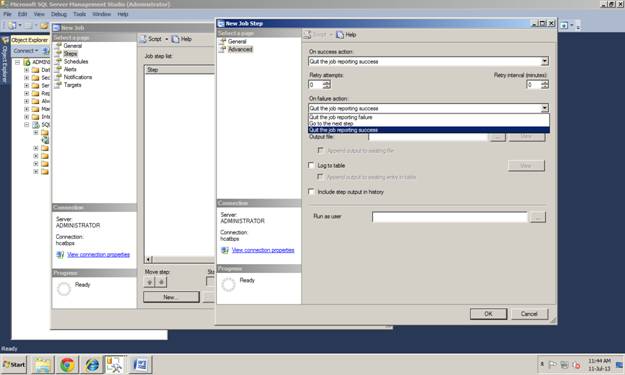Launch Internet Explorer from the taskbar
This screenshot has height=375, width=625.
coord(92,364)
